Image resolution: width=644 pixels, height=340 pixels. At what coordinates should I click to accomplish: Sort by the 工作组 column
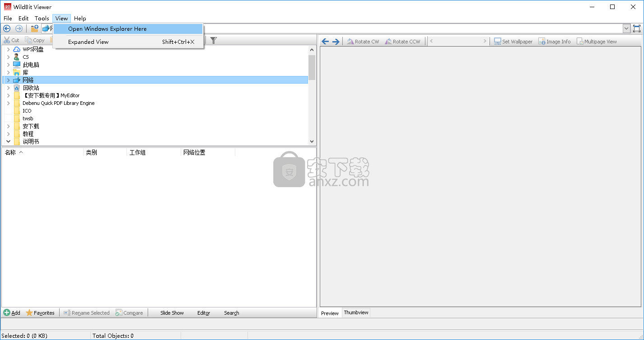click(154, 152)
